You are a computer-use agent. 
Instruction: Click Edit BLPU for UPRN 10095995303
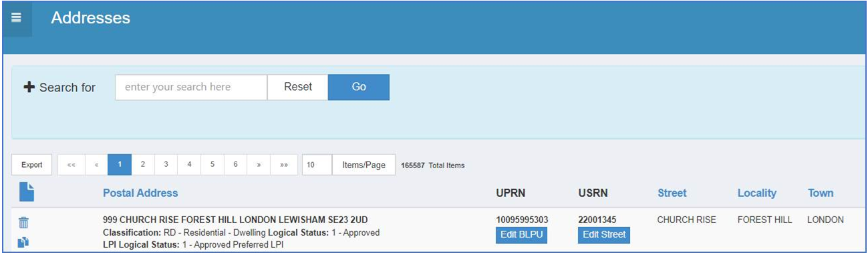coord(521,235)
